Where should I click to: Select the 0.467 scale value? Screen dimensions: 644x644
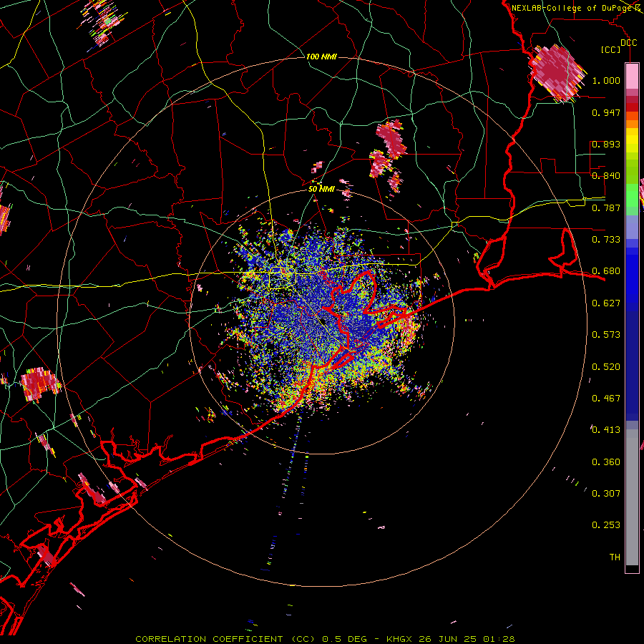606,399
